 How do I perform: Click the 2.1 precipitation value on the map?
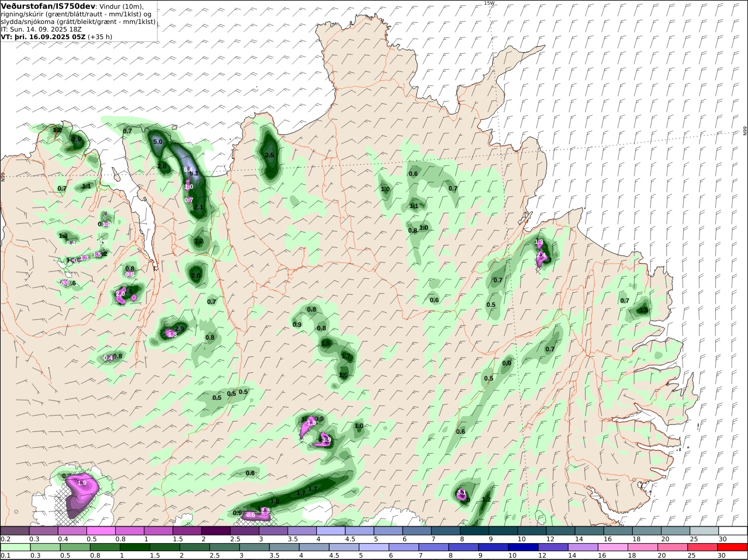[198, 207]
